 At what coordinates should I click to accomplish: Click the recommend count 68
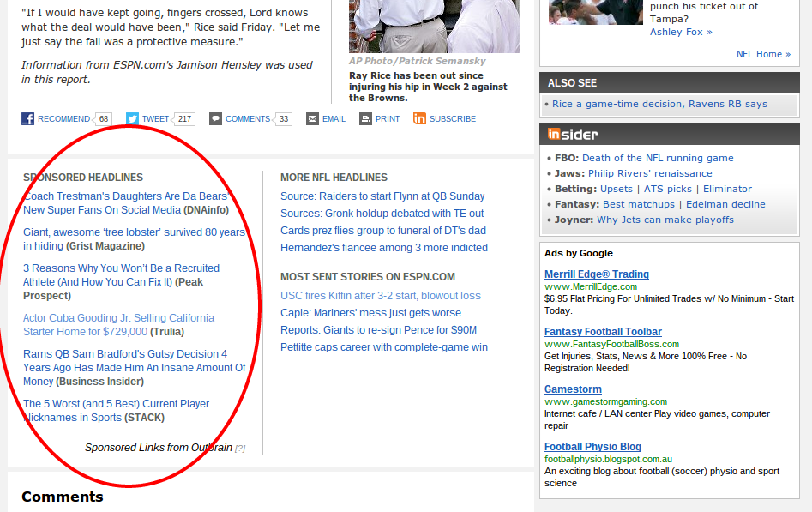(x=104, y=118)
